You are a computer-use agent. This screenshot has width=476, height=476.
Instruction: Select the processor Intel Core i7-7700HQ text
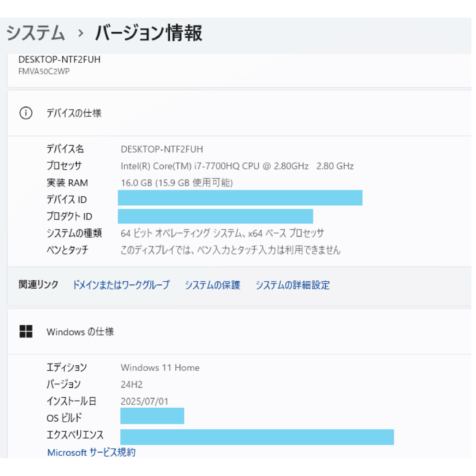[x=237, y=166]
